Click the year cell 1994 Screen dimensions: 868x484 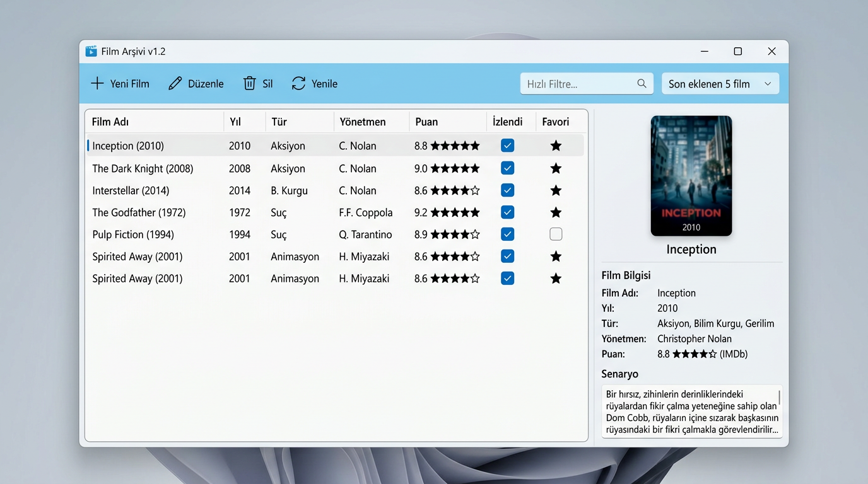pyautogui.click(x=240, y=234)
